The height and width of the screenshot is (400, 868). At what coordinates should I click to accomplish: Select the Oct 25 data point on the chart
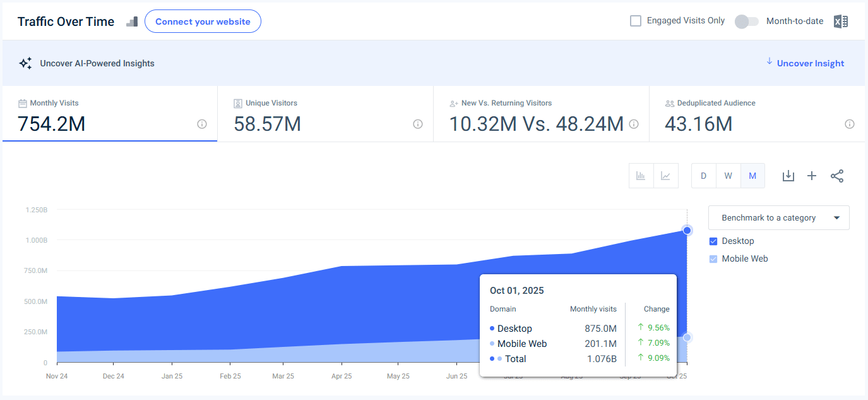click(x=687, y=231)
